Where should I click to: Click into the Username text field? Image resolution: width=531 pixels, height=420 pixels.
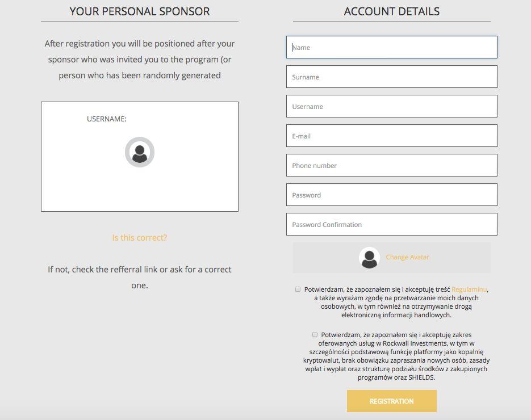[391, 106]
